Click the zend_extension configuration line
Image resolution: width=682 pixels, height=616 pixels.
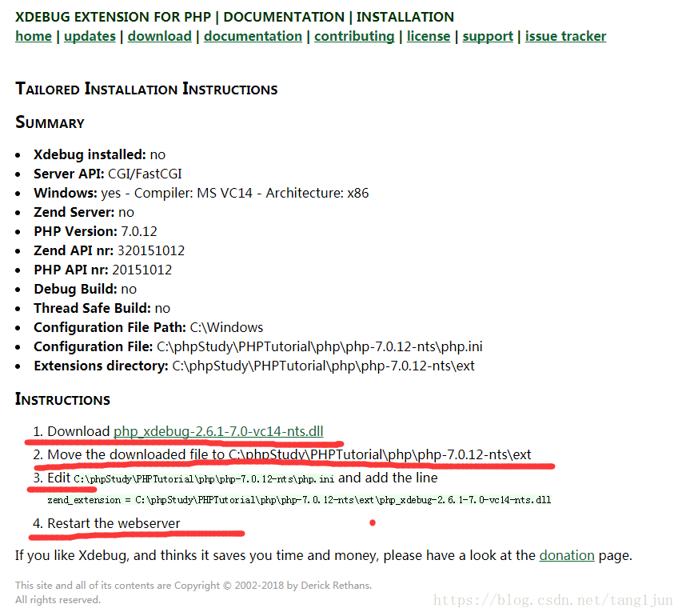pyautogui.click(x=299, y=500)
